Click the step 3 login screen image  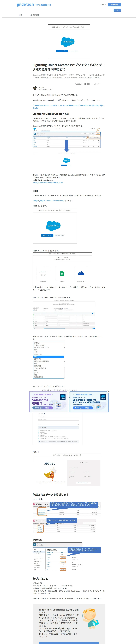(x=55, y=226)
